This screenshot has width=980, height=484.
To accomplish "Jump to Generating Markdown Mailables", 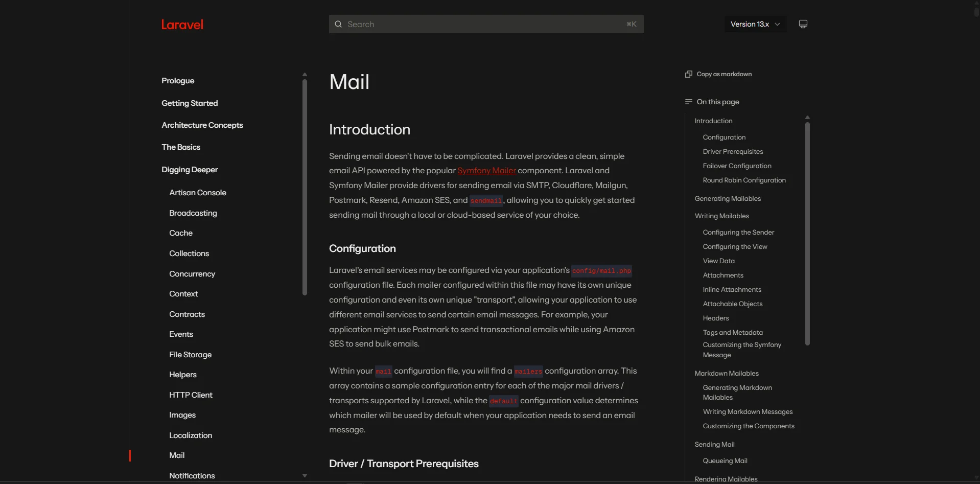I will tap(737, 393).
